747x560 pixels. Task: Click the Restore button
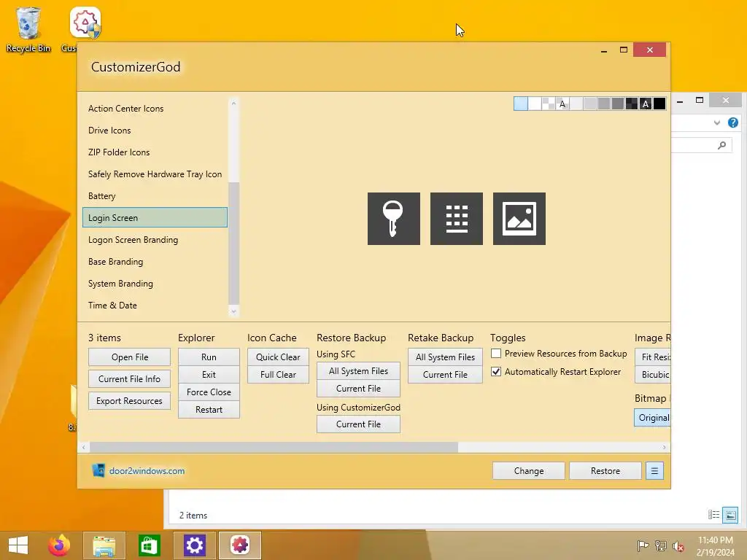pyautogui.click(x=605, y=471)
